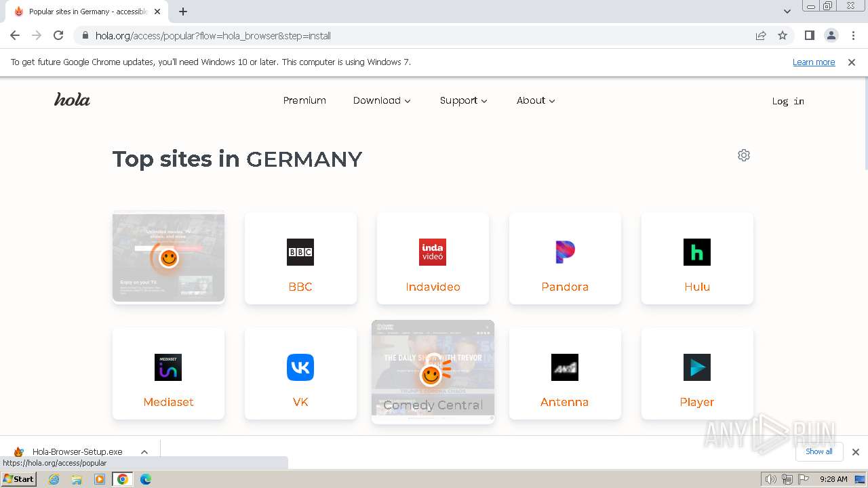
Task: View site information lock icon
Action: click(85, 35)
